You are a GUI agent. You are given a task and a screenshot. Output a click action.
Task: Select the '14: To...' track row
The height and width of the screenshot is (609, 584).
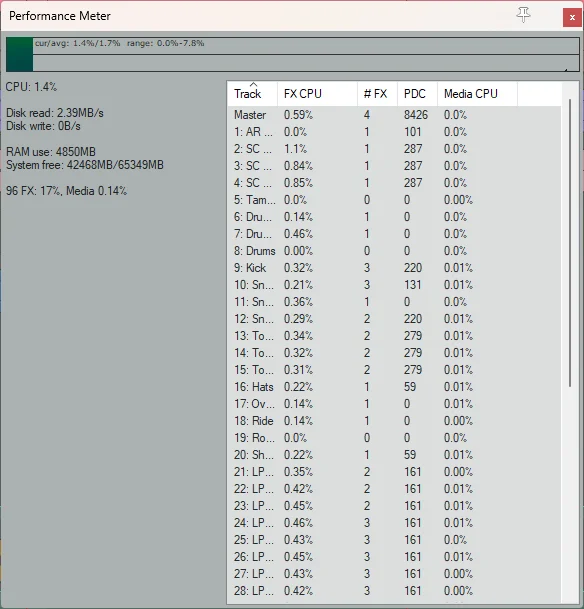(394, 353)
